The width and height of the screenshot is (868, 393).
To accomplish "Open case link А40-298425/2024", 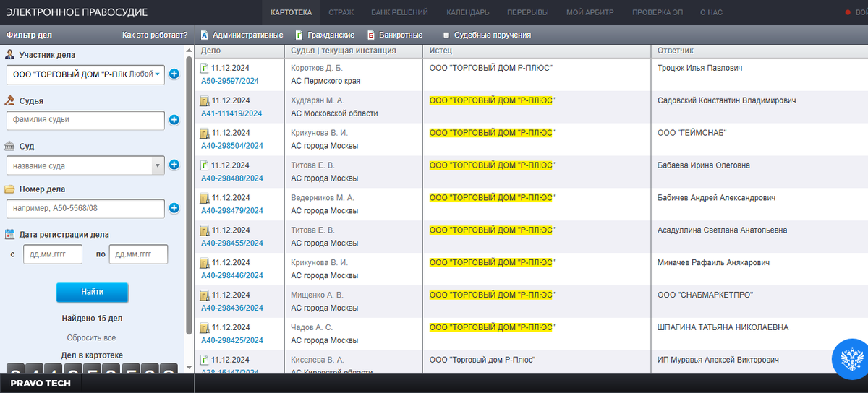I will [231, 340].
